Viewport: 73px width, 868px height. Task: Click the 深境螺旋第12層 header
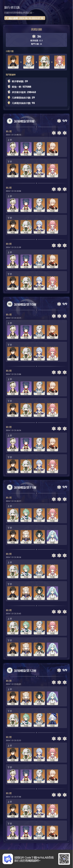[25, 671]
